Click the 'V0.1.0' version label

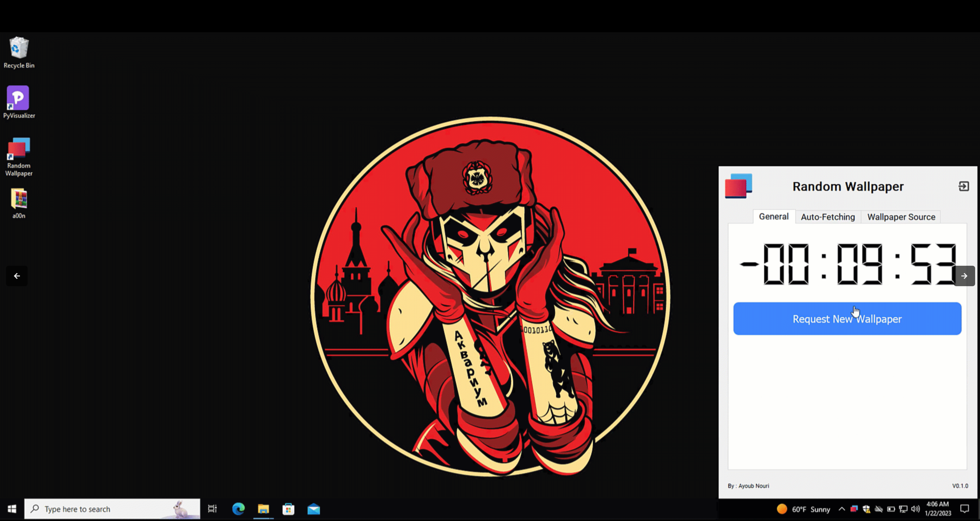tap(960, 486)
